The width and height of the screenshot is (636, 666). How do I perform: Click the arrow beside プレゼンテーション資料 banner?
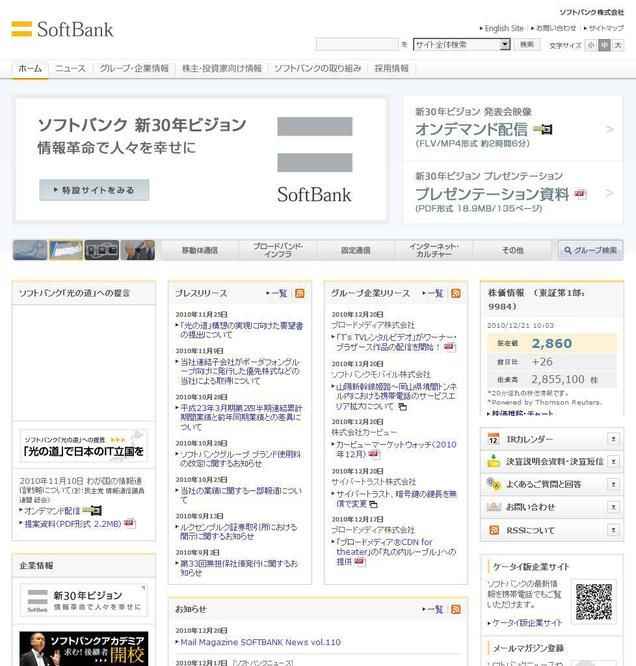click(x=609, y=193)
